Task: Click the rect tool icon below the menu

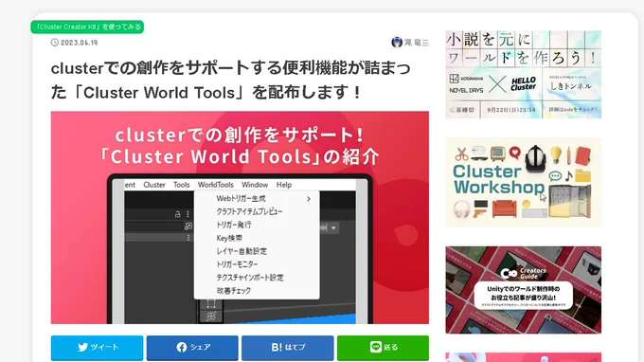Action: point(211,303)
